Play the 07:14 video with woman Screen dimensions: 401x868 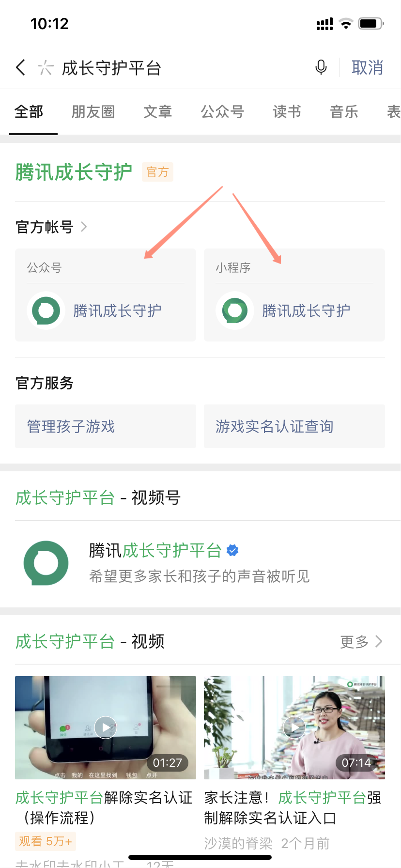tap(294, 727)
